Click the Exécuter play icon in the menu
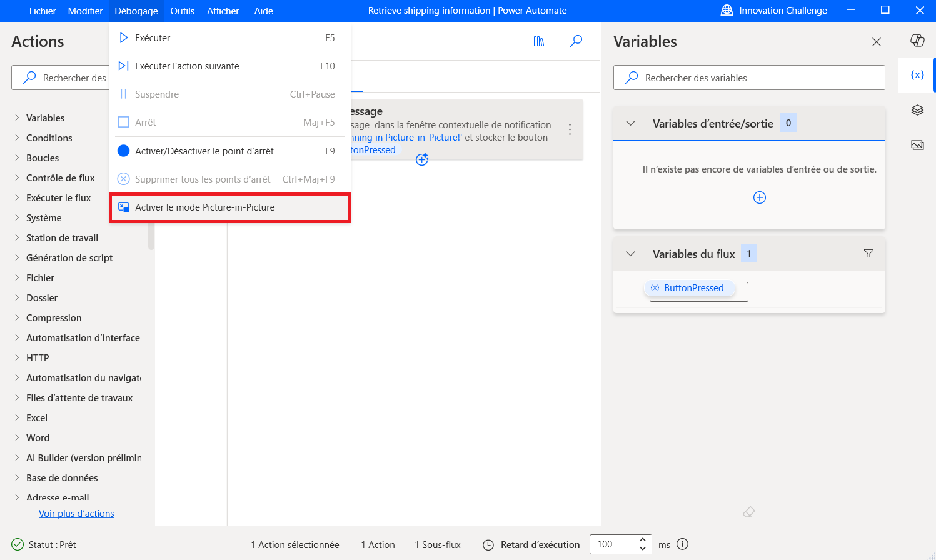This screenshot has height=560, width=936. (x=124, y=38)
